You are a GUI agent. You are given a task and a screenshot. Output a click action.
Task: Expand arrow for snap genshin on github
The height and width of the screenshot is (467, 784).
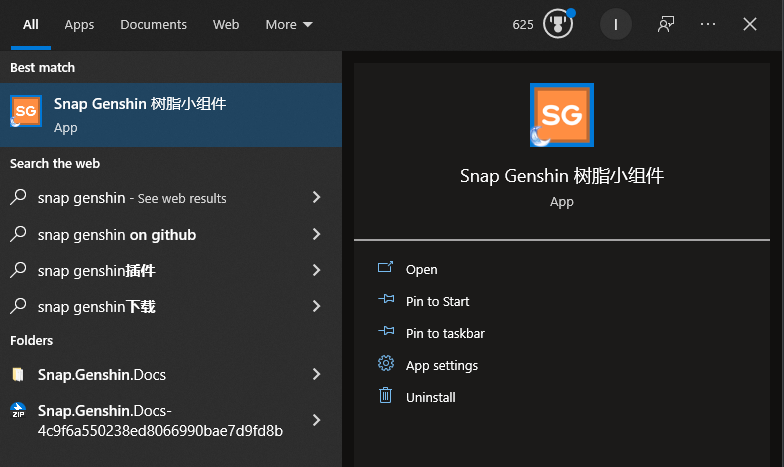coord(316,234)
